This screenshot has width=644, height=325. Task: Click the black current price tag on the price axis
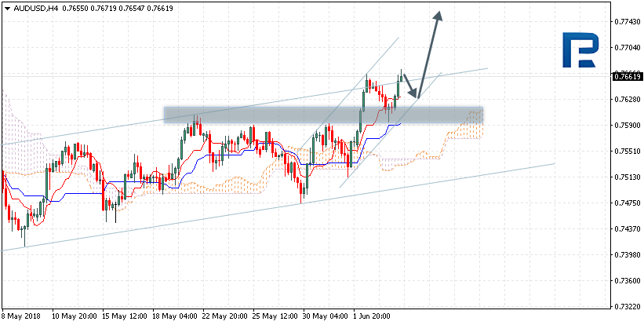(627, 76)
